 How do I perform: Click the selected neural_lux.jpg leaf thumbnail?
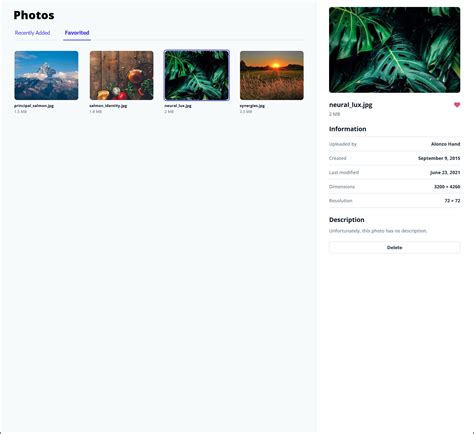click(x=197, y=75)
